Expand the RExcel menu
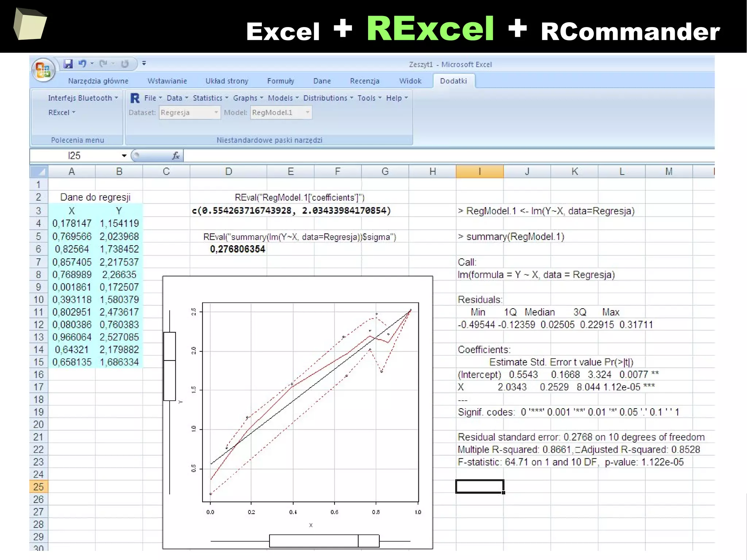 pos(62,112)
